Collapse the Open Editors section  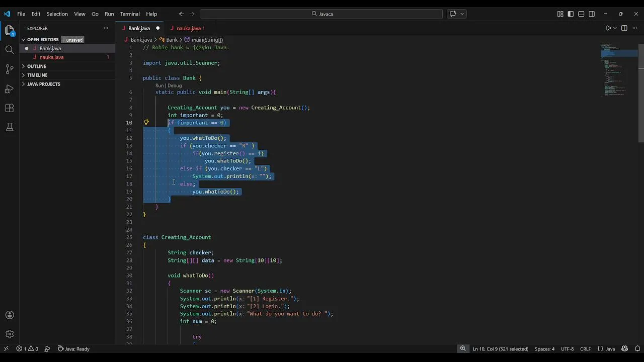[x=43, y=40]
